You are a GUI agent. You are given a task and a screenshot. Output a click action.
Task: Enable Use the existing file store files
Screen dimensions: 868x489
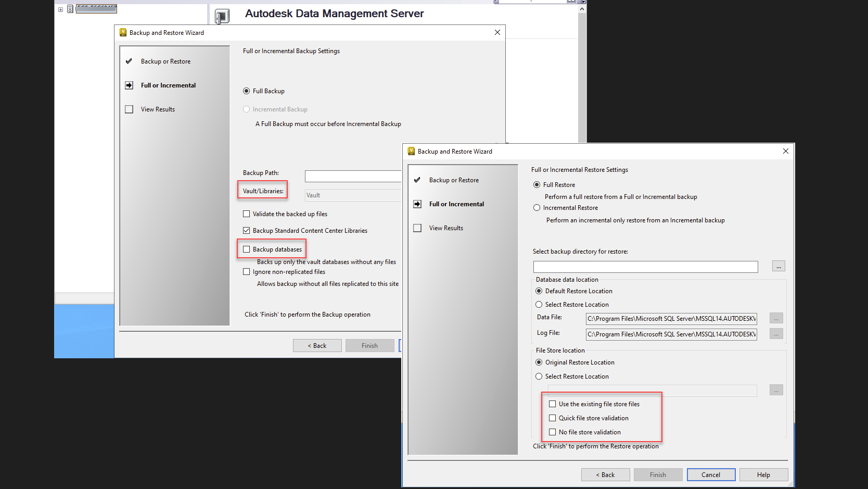(x=553, y=404)
